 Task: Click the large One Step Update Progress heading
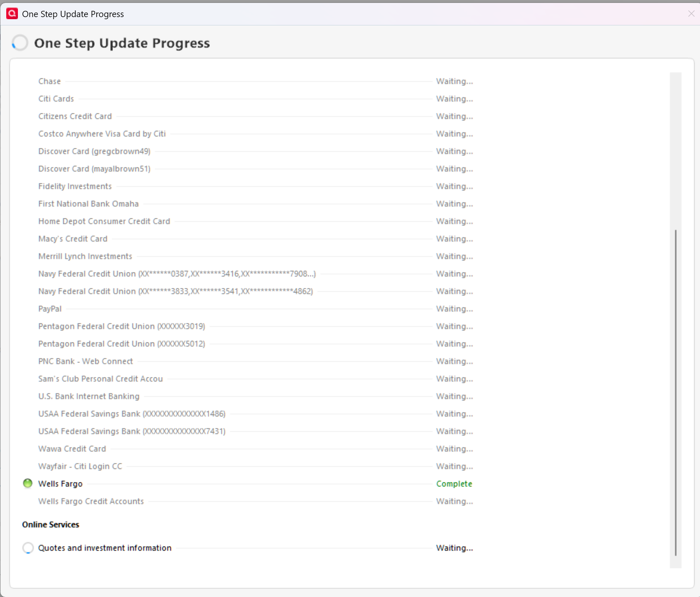pos(122,43)
